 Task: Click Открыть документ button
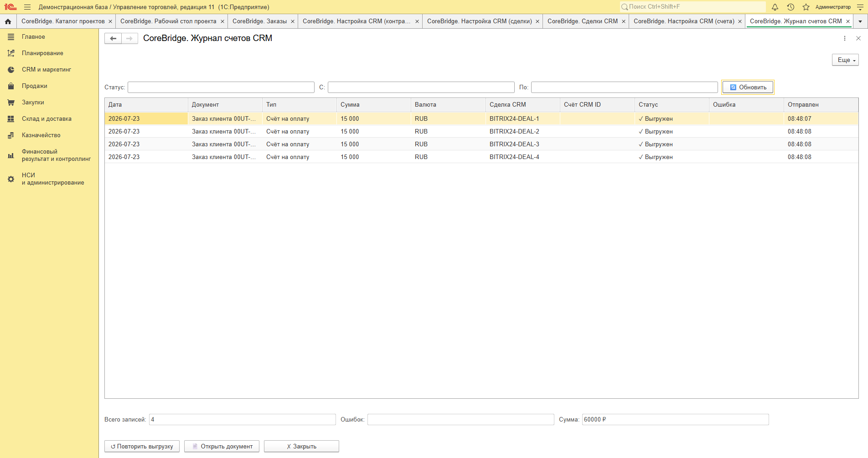tap(222, 447)
